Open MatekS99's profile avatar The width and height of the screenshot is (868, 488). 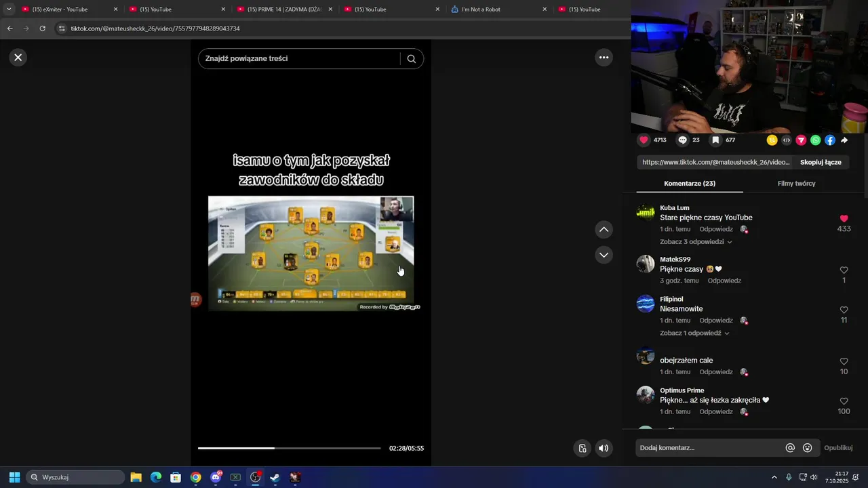pyautogui.click(x=646, y=264)
